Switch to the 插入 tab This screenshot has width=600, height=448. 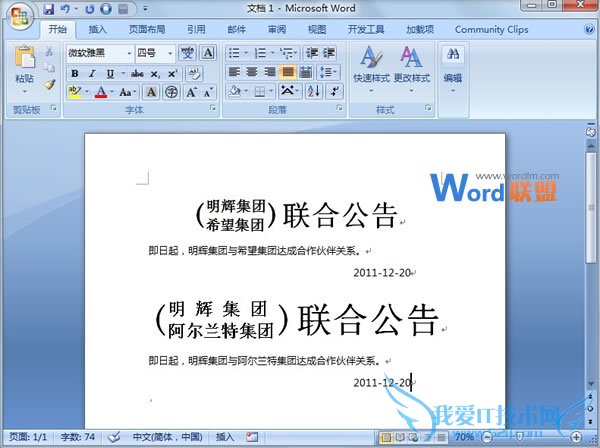(97, 29)
